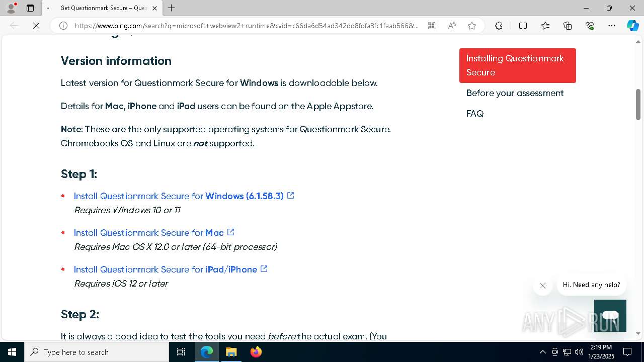Open the QR code / apps icon in address bar
Screen dimensions: 644x362
(432, 26)
